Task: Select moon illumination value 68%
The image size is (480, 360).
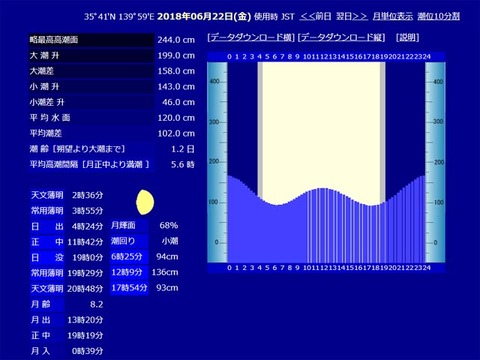Action: [169, 226]
